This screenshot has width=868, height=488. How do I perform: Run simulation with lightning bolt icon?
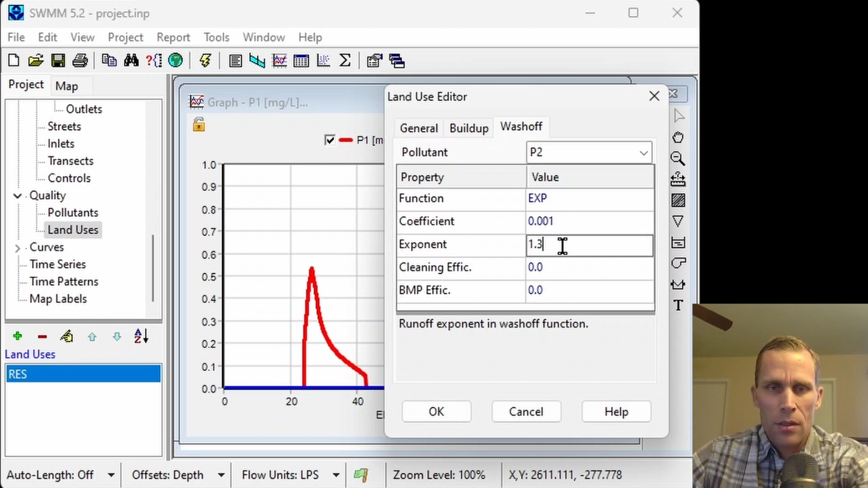pos(205,61)
